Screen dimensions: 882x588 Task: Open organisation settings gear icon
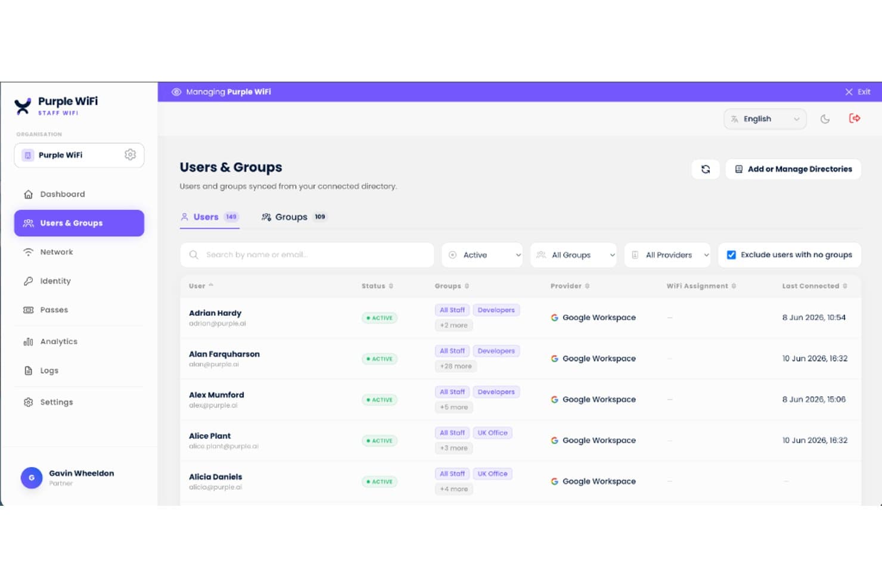tap(130, 155)
